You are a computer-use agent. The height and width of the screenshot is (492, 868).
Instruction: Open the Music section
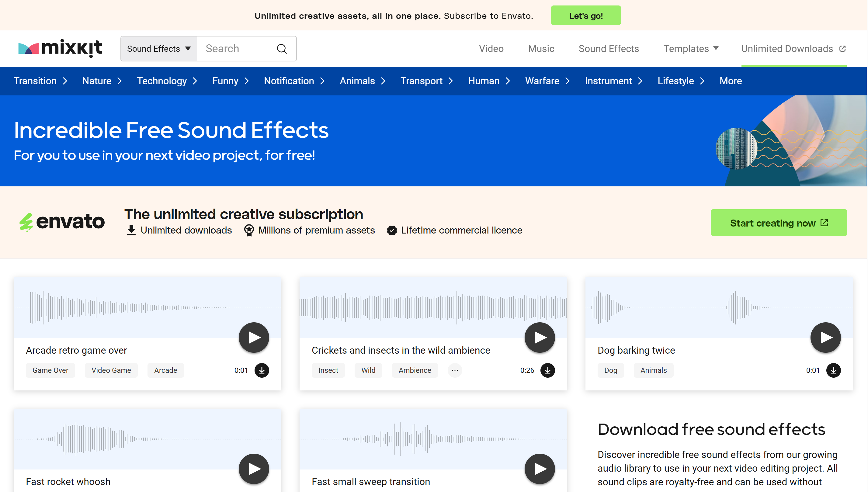(541, 48)
